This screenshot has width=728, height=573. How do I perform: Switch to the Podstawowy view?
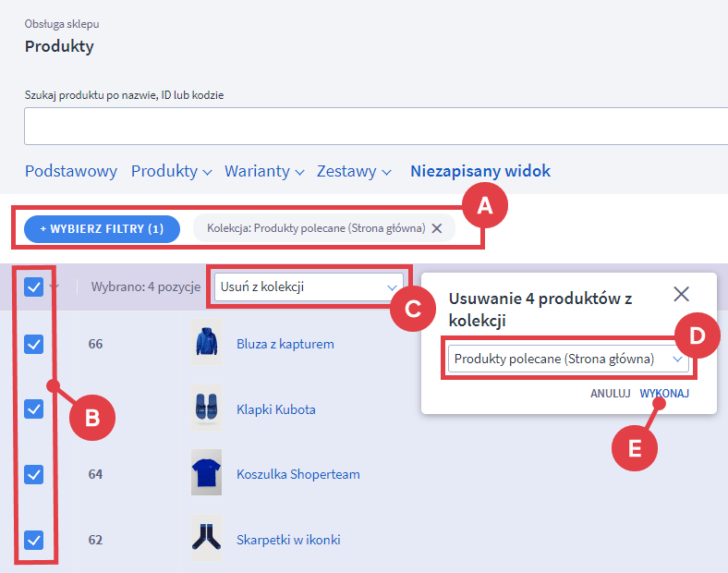pyautogui.click(x=71, y=171)
